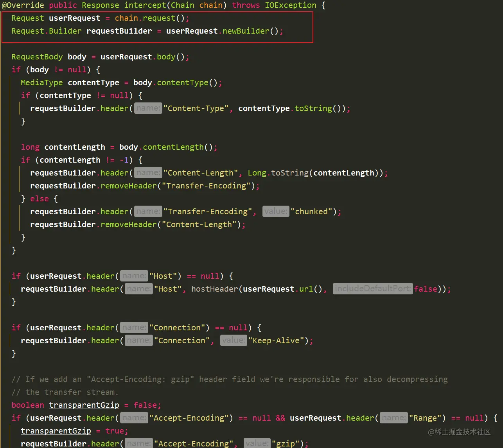Select the MediaType type name
This screenshot has width=503, height=448.
pos(42,82)
